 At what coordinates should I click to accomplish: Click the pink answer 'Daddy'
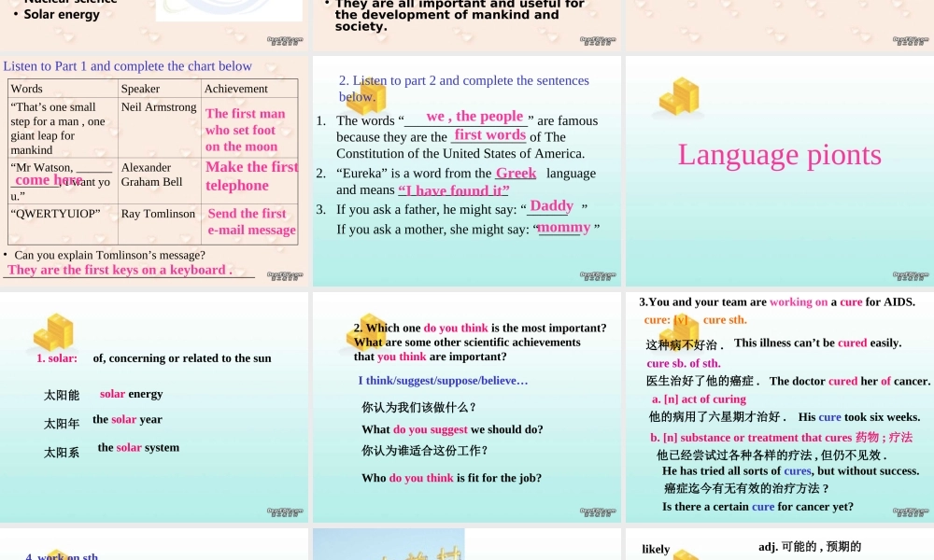[x=552, y=206]
